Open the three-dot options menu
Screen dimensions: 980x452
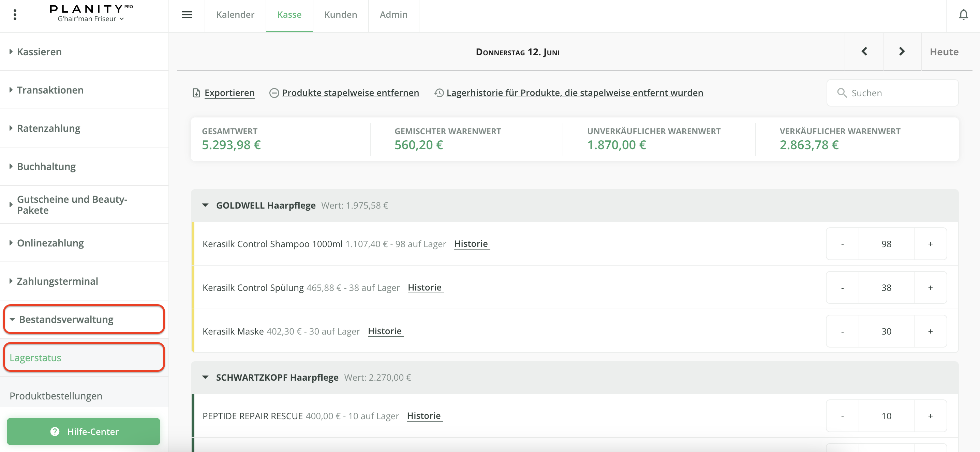point(15,14)
